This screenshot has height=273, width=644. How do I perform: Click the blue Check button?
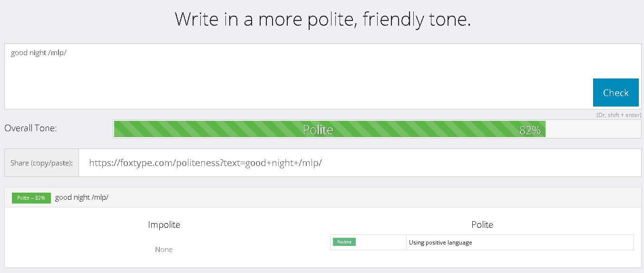[x=615, y=92]
